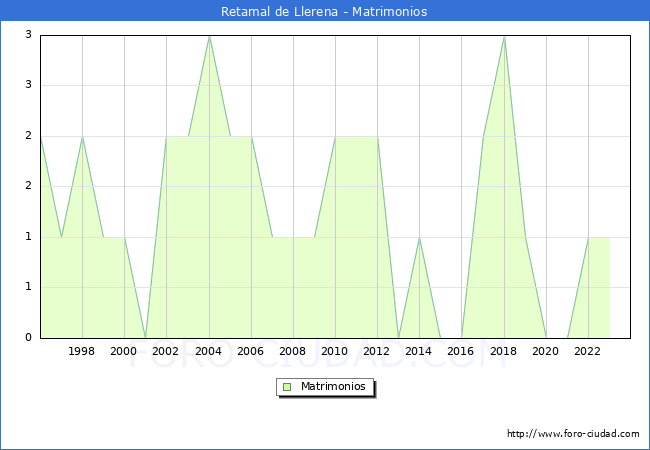The image size is (650, 450).
Task: Click the 2006 x-axis label
Action: [x=250, y=351]
